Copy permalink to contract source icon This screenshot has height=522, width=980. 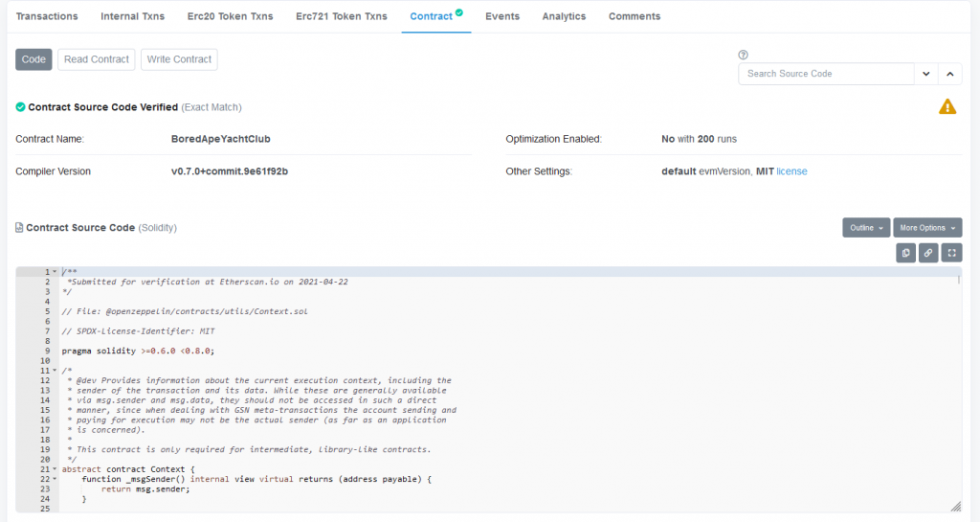coord(928,253)
